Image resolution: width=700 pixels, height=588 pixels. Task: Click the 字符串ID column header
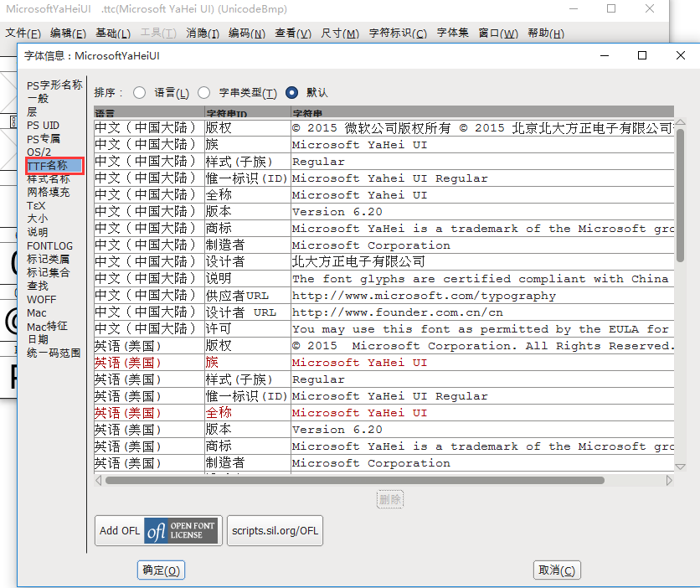tap(247, 112)
